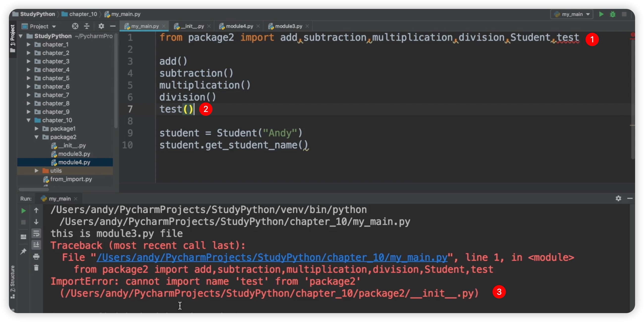This screenshot has height=322, width=644.
Task: Close the my_main.py editor tab
Action: coord(164,26)
